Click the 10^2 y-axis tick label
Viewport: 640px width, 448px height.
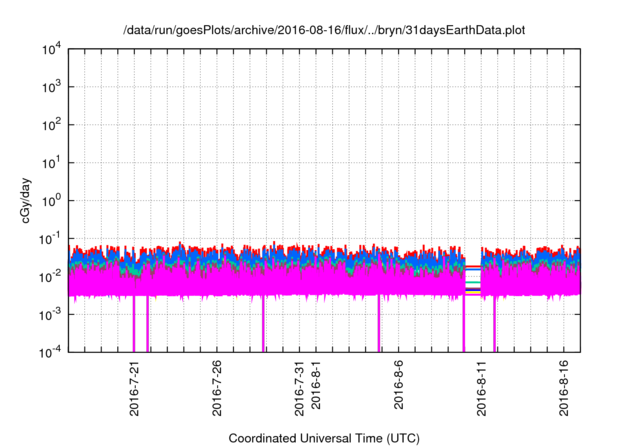point(52,125)
